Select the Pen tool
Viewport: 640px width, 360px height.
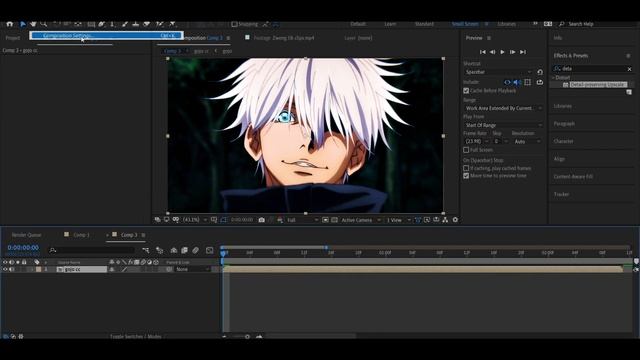click(x=102, y=24)
